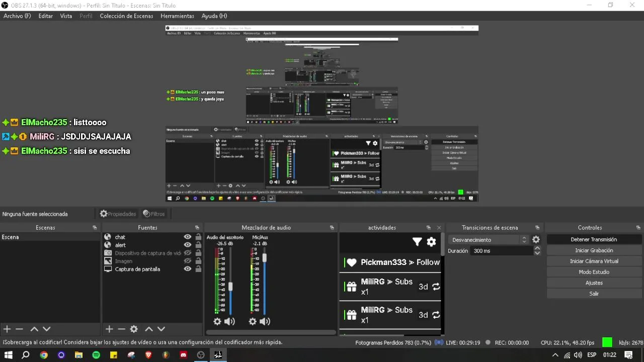The height and width of the screenshot is (362, 644).
Task: Add a new source in Fuentes
Action: tap(109, 329)
